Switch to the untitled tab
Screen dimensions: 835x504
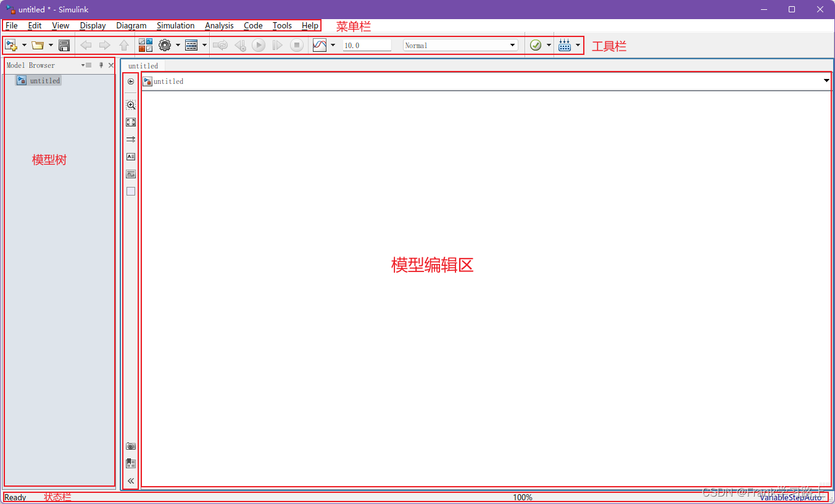tap(143, 65)
